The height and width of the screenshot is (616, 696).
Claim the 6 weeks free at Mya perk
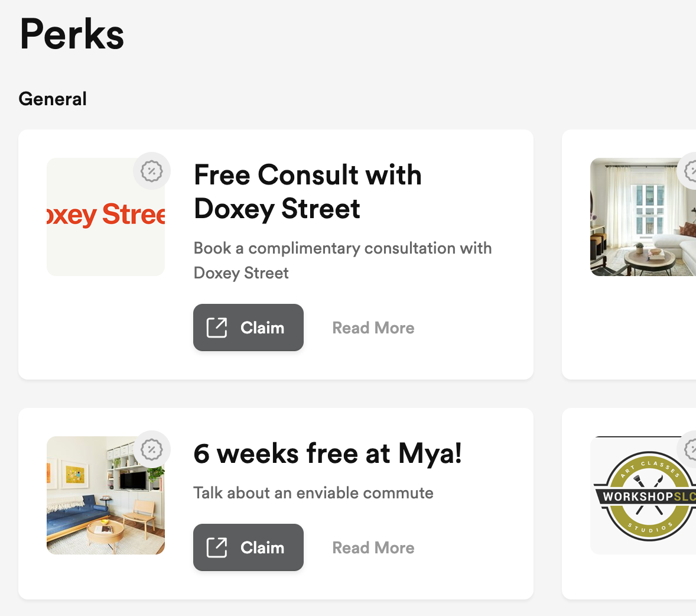coord(248,547)
